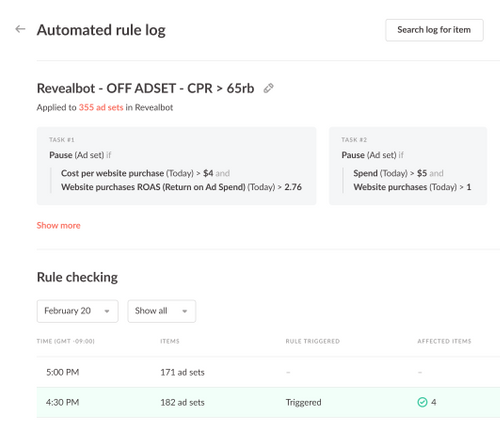
Task: Click the 171 ad sets cell
Action: click(182, 372)
